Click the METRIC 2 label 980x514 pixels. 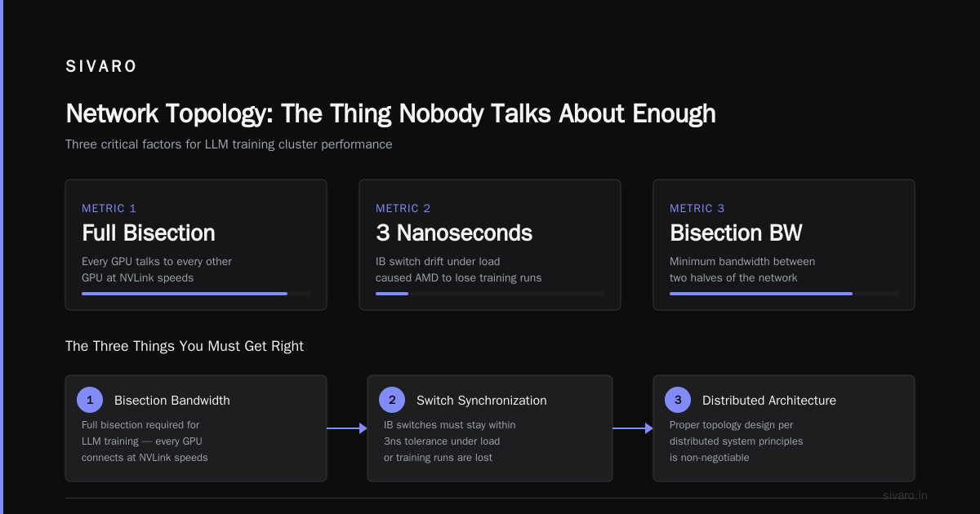403,208
